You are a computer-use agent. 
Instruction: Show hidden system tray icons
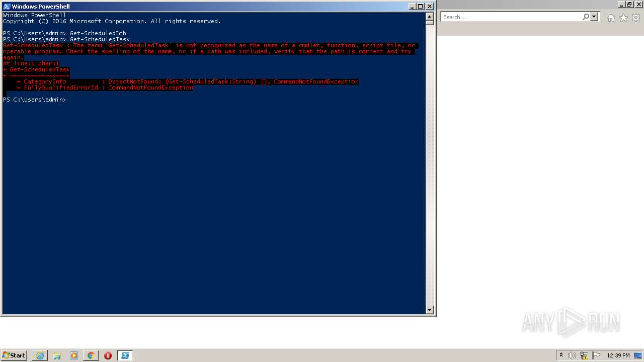pos(561,355)
